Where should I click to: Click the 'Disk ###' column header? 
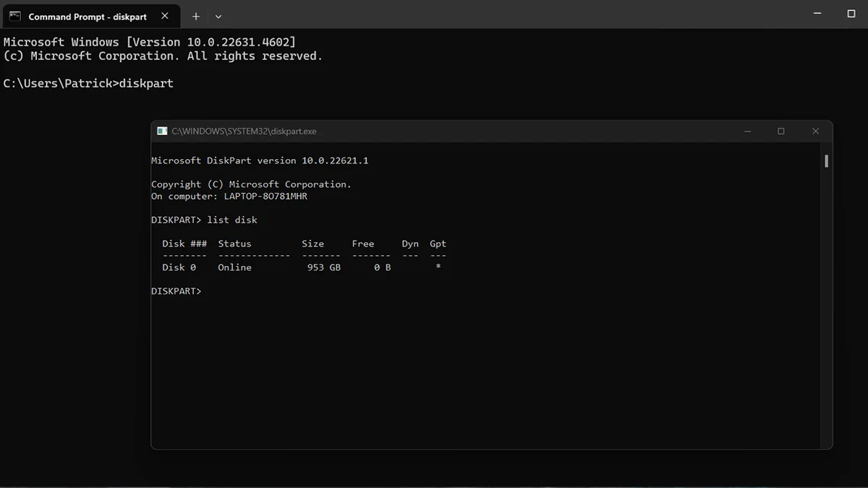[184, 244]
